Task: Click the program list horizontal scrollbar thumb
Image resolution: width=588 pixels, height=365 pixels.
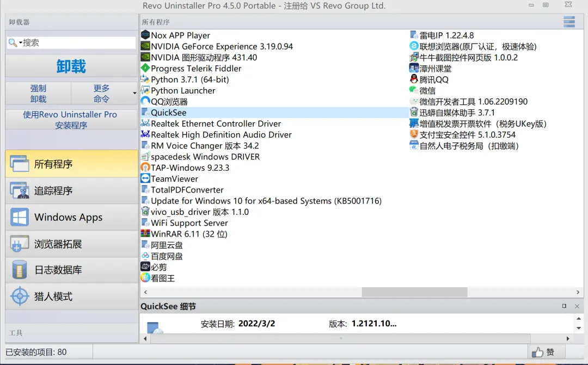Action: [x=414, y=292]
